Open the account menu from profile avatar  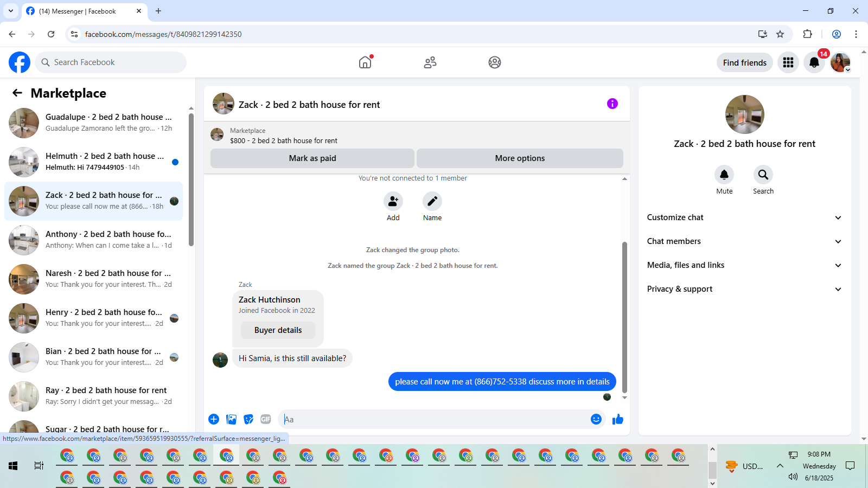(840, 62)
